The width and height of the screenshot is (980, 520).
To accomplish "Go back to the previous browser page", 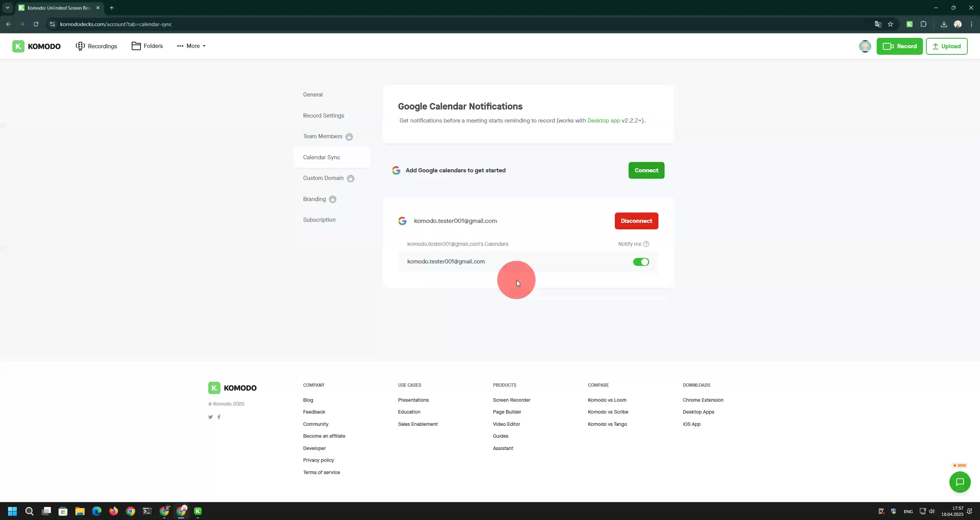I will [x=8, y=24].
